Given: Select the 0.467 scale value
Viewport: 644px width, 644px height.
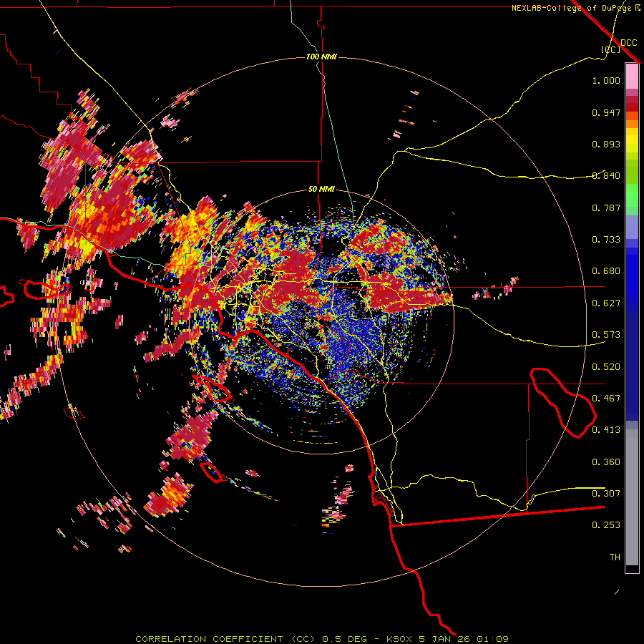Looking at the screenshot, I should pos(606,399).
